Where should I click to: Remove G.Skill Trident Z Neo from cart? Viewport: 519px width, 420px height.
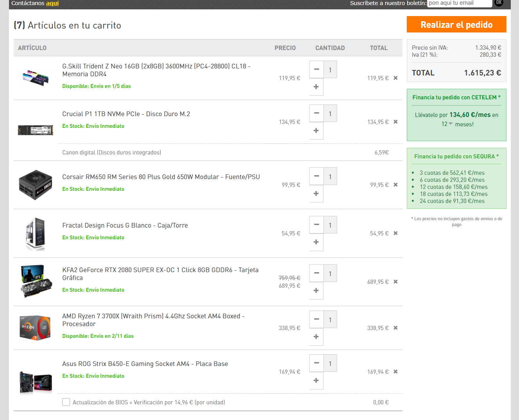click(x=395, y=78)
